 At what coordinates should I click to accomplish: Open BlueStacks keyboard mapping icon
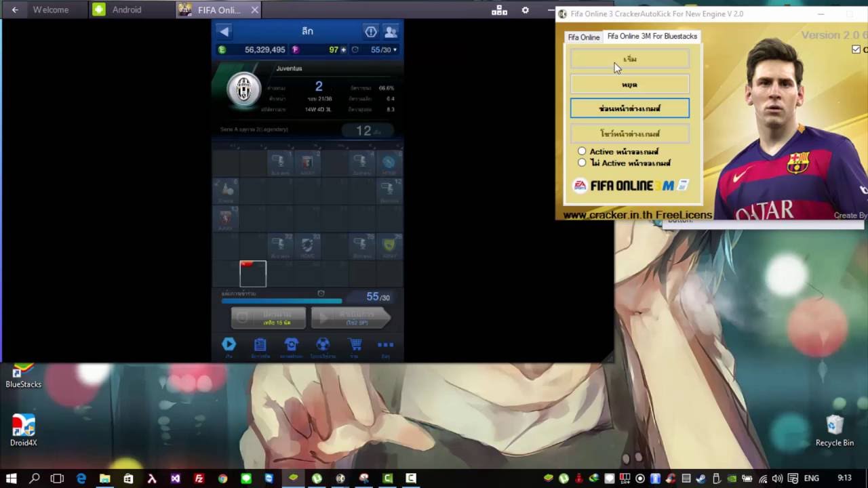coord(499,10)
